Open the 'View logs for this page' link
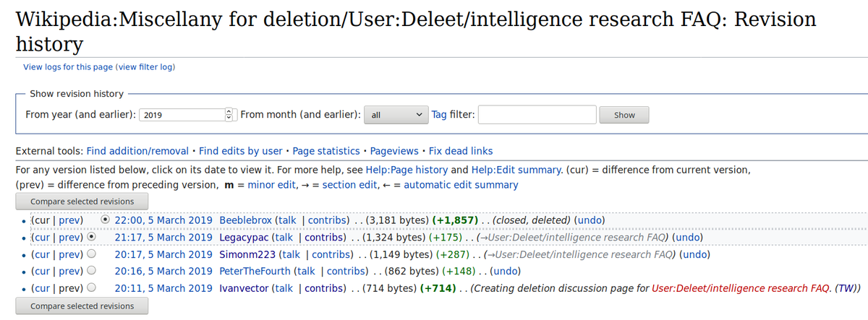868x320 pixels. [68, 67]
